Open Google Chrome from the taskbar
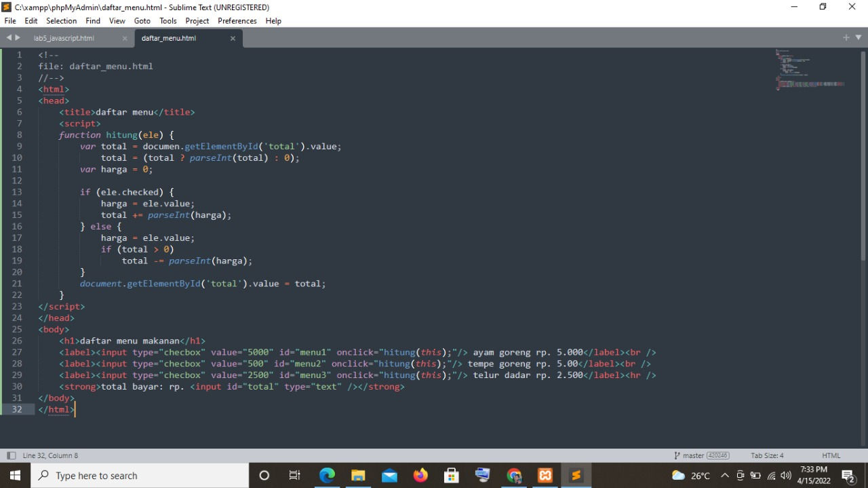Image resolution: width=868 pixels, height=488 pixels. pos(514,475)
